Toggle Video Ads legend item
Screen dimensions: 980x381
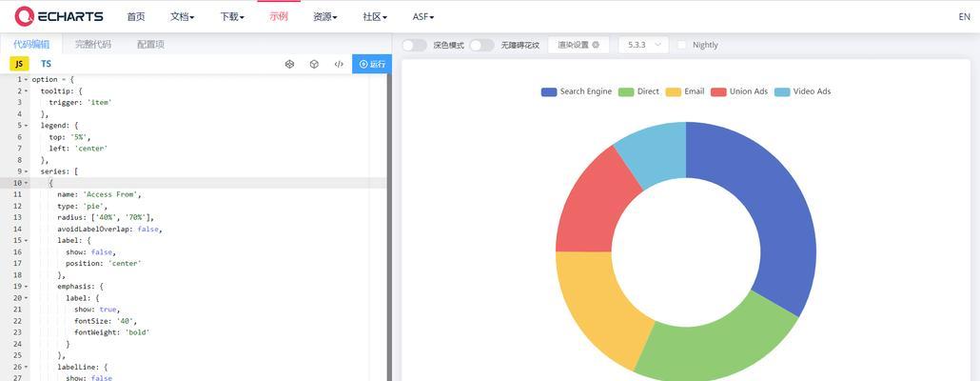point(802,91)
